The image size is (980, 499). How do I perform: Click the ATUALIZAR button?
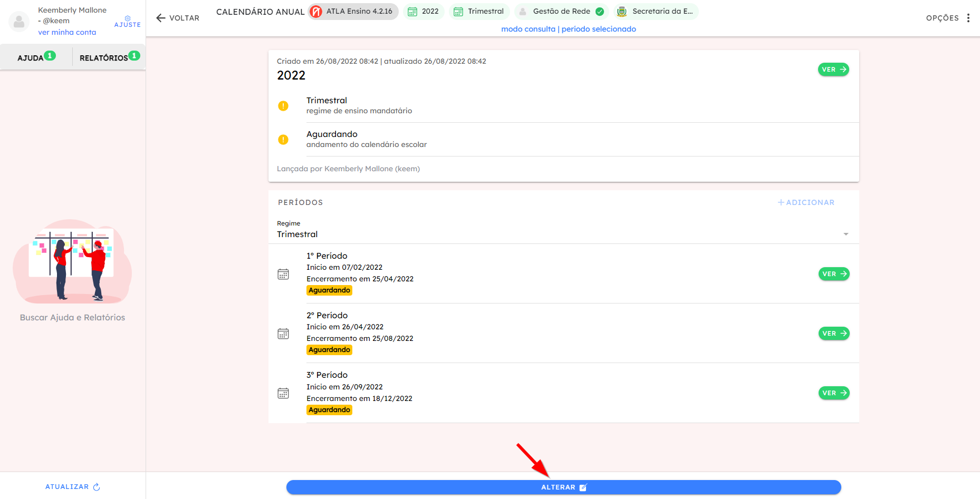pyautogui.click(x=72, y=487)
